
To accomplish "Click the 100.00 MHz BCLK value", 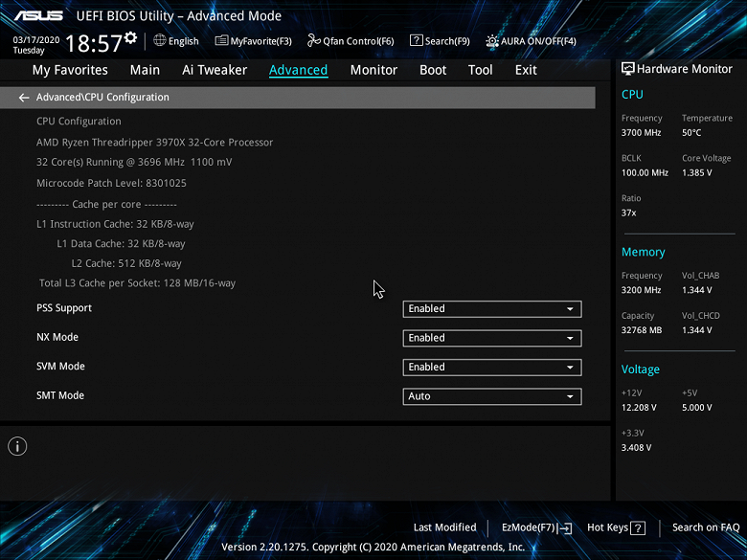I will click(x=645, y=173).
